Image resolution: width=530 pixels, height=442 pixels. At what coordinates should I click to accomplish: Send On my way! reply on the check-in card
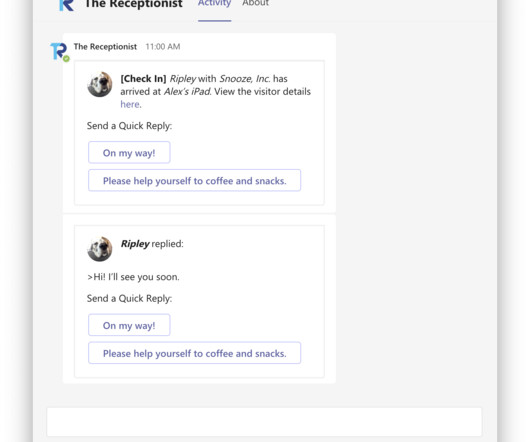129,153
